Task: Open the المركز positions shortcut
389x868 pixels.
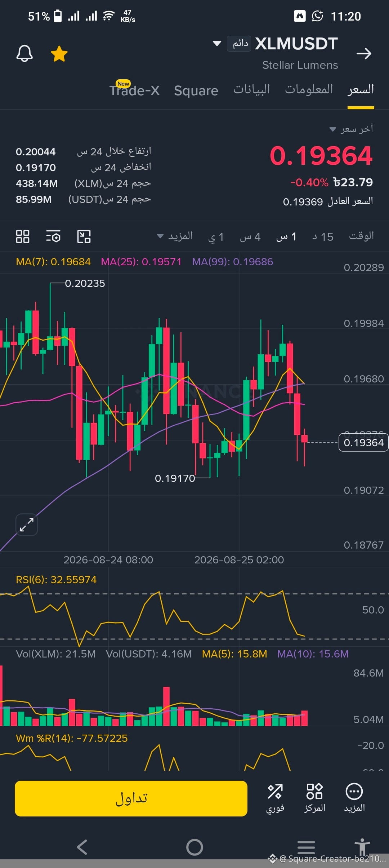Action: click(x=314, y=798)
